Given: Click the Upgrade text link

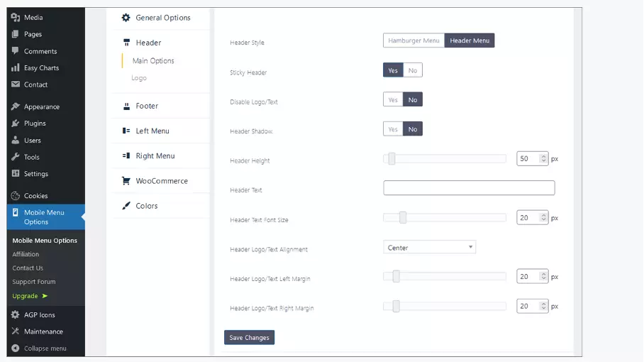Looking at the screenshot, I should pyautogui.click(x=25, y=296).
